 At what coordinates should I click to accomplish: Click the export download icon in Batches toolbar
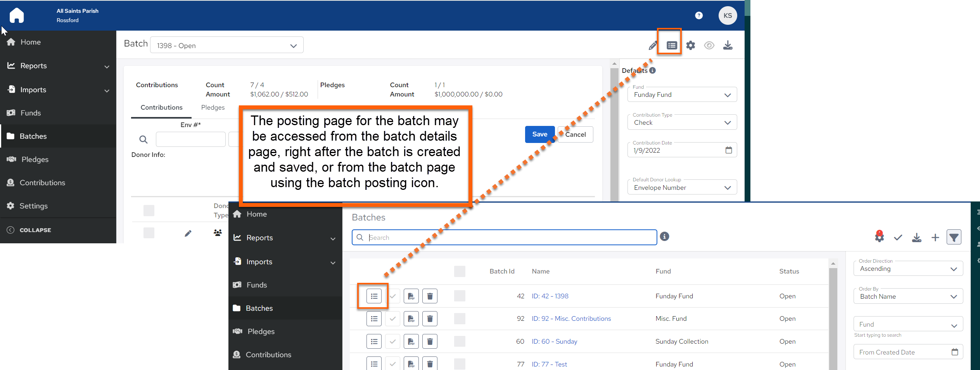[x=916, y=237]
